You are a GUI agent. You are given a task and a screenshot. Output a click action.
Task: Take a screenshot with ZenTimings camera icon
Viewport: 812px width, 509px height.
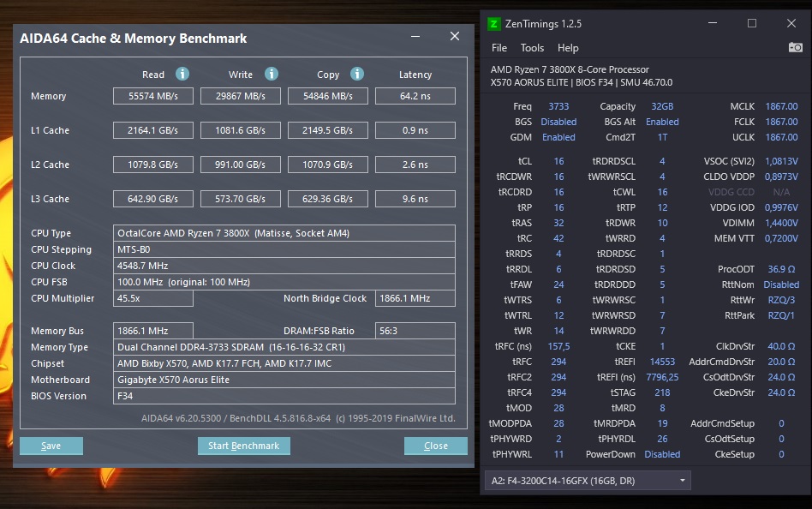click(796, 48)
